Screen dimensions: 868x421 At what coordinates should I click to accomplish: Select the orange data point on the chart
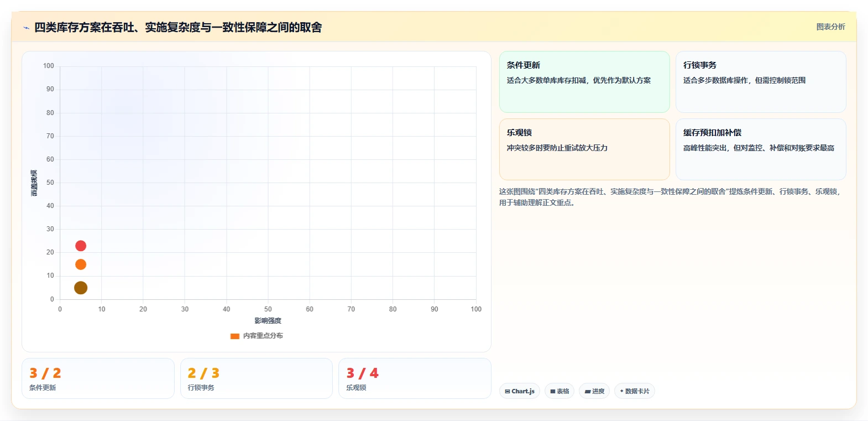pyautogui.click(x=81, y=264)
